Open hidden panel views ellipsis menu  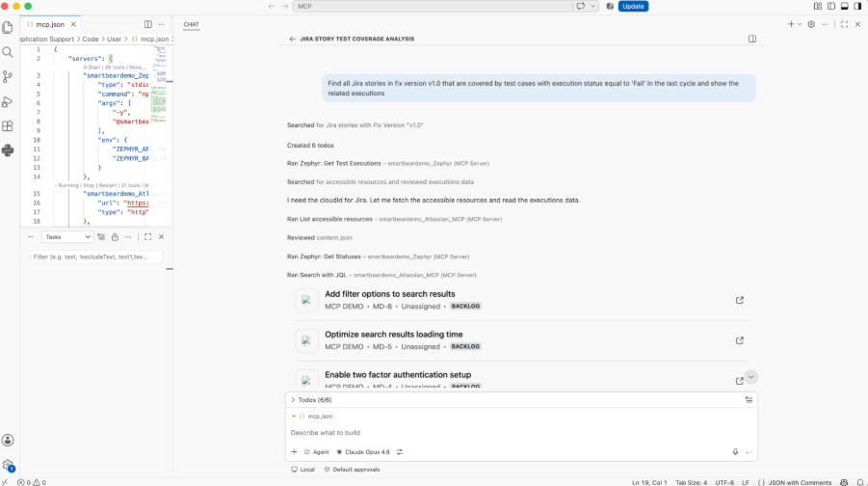click(x=31, y=237)
